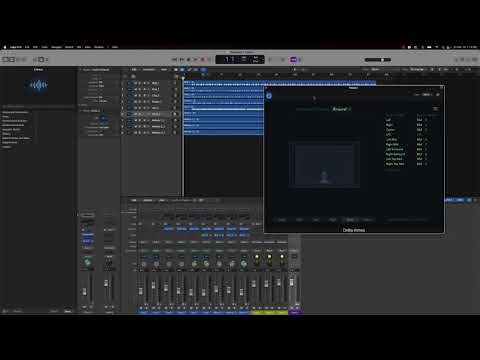The width and height of the screenshot is (480, 360).
Task: Toggle the Library button in control bar
Action: pos(6,59)
